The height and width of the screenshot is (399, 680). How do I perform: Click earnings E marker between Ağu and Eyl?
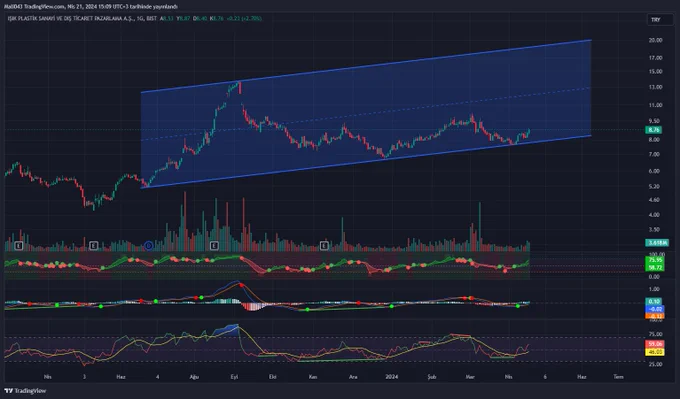pyautogui.click(x=214, y=246)
